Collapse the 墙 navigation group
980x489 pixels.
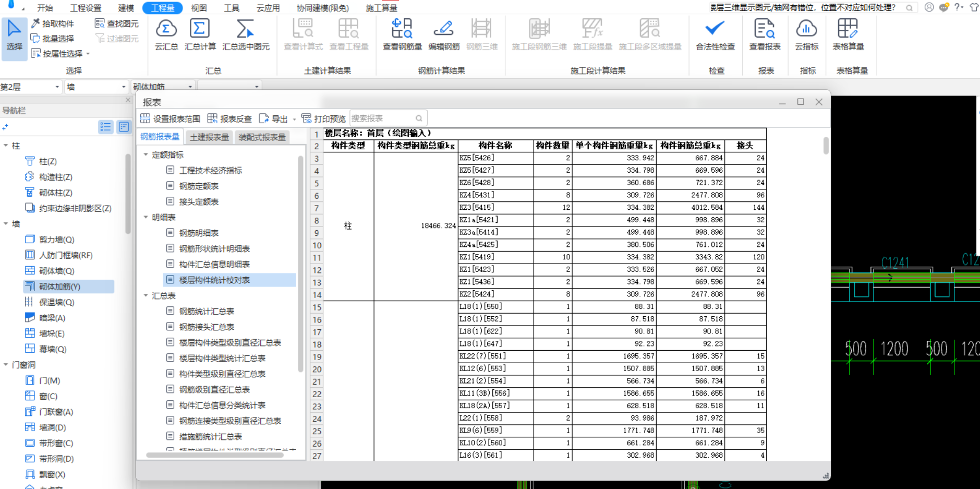click(x=6, y=224)
